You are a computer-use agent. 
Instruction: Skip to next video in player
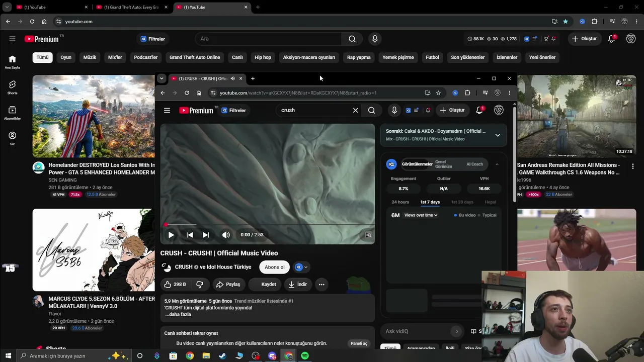206,235
